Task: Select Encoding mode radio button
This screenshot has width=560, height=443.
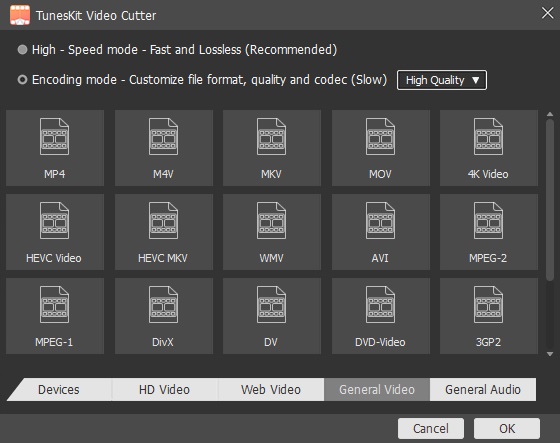Action: click(22, 80)
